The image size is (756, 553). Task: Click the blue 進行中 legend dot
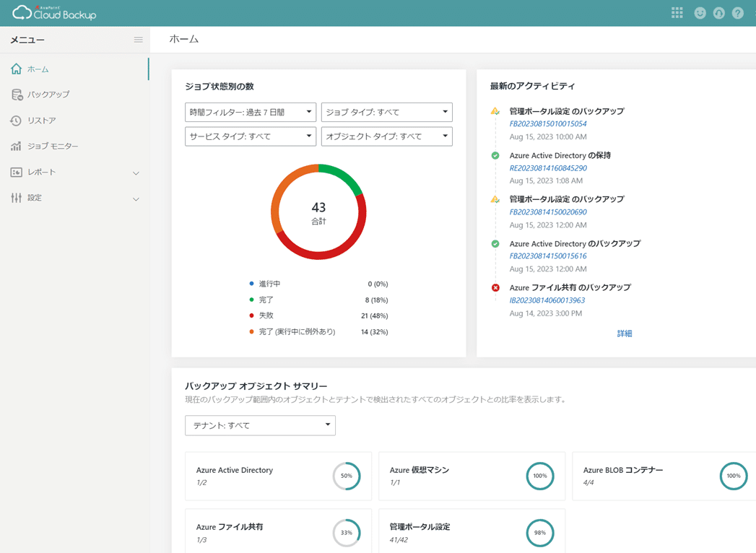coord(251,284)
